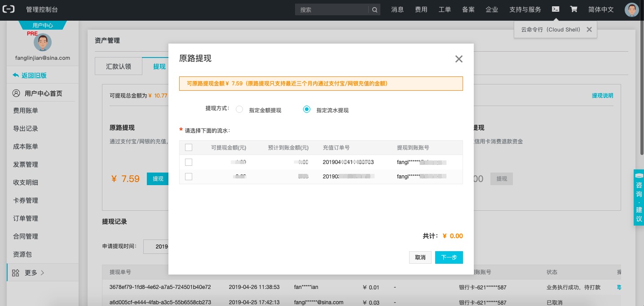Click the 更多 grid icon
The height and width of the screenshot is (306, 644).
[16, 273]
